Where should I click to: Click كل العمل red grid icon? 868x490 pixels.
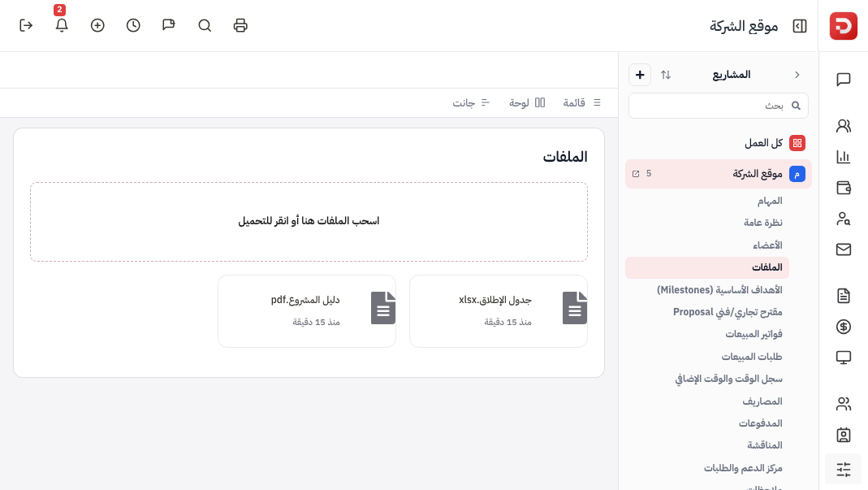pos(797,143)
